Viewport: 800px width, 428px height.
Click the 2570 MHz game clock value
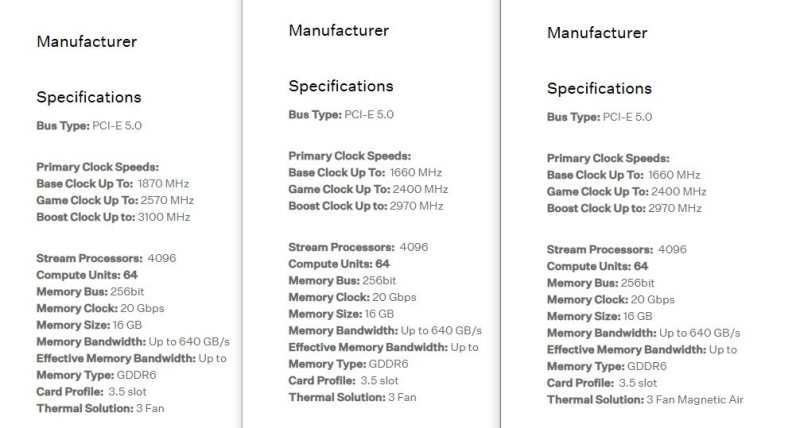pyautogui.click(x=167, y=200)
